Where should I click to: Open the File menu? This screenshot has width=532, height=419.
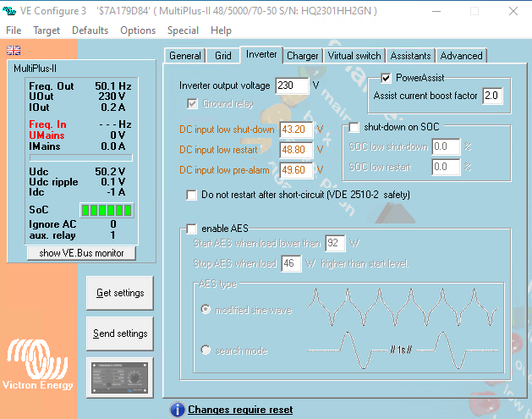(x=14, y=30)
